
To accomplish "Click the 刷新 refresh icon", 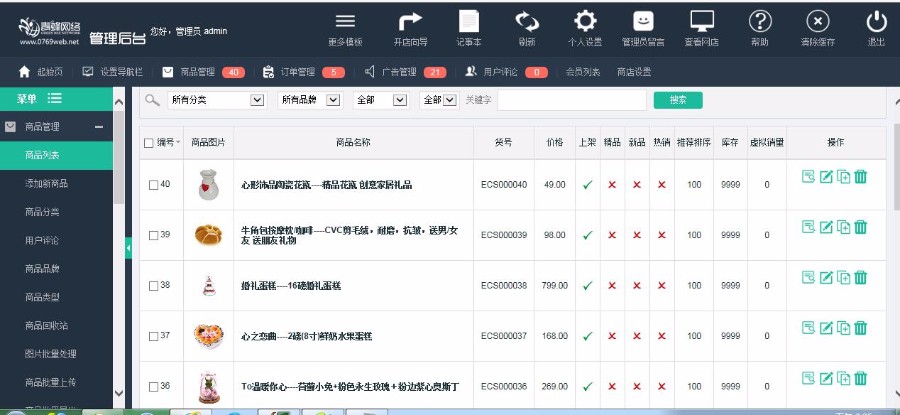I will (526, 22).
